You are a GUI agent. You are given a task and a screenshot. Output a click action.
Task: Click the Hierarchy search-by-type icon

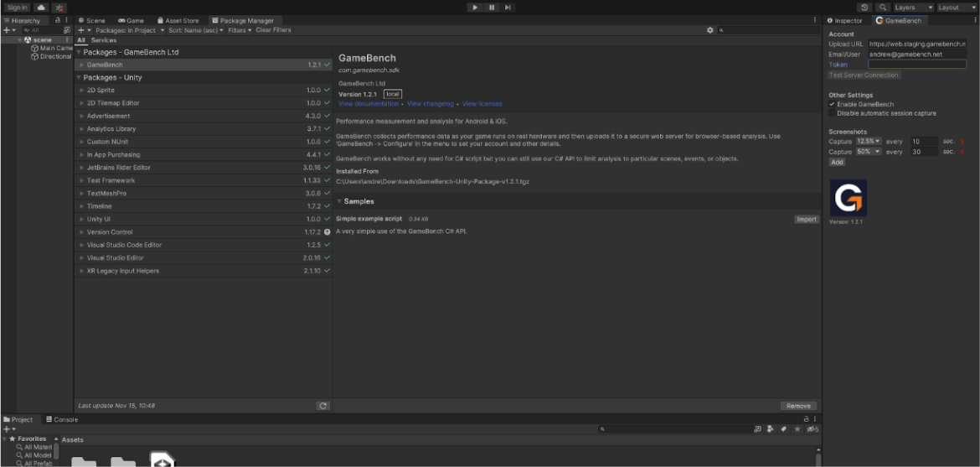point(67,30)
